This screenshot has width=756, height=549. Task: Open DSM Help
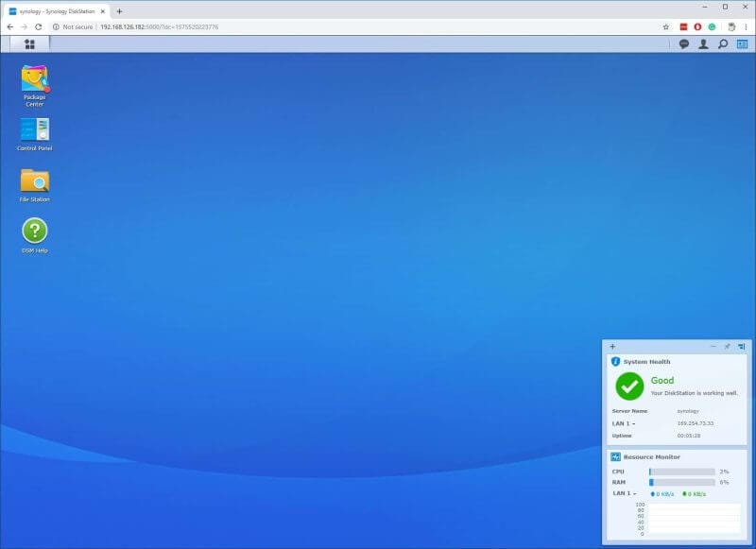point(34,230)
